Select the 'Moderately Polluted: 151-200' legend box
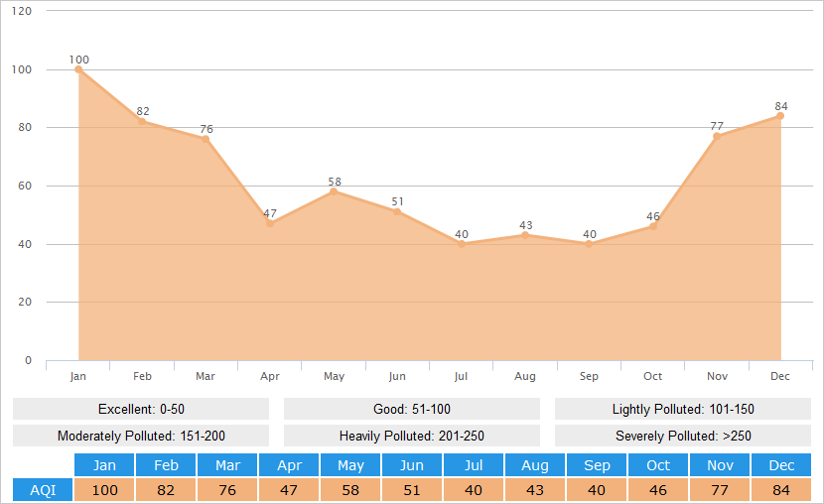The height and width of the screenshot is (504, 824). pos(141,436)
